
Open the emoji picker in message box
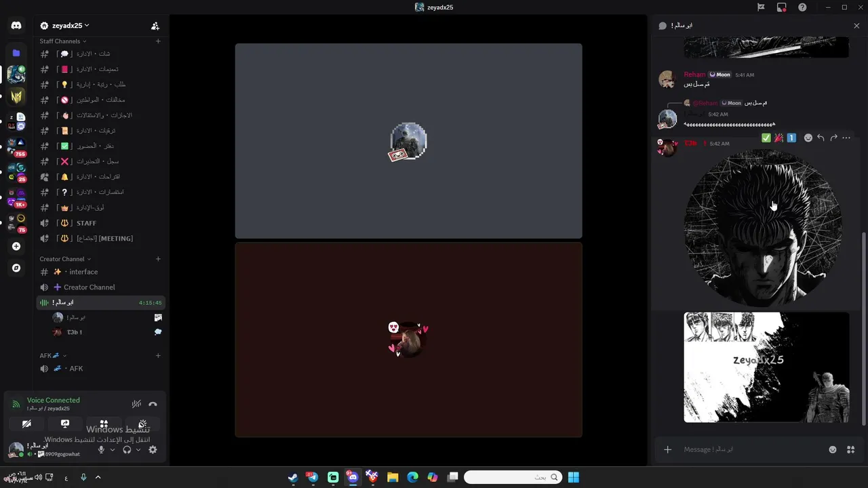[833, 449]
